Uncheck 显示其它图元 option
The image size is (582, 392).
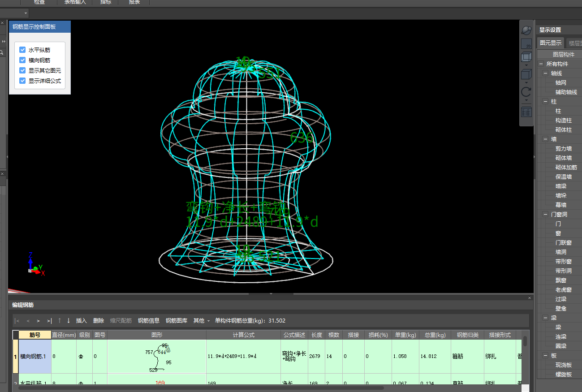(23, 70)
